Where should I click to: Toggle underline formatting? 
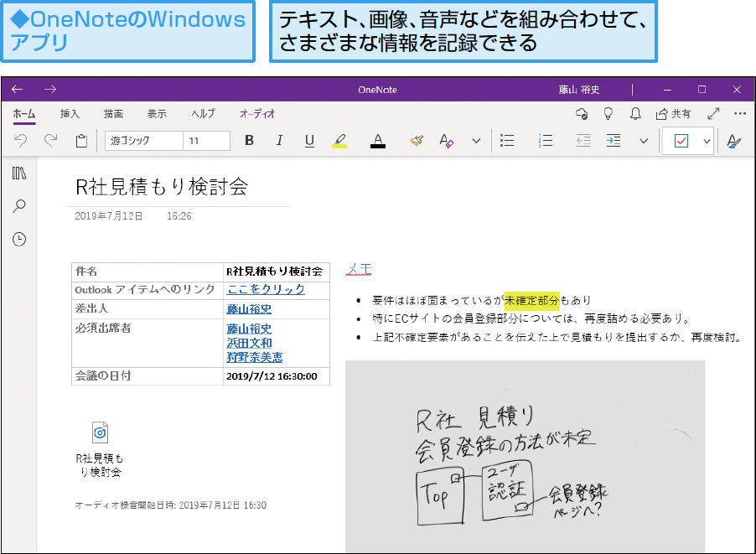tap(309, 140)
